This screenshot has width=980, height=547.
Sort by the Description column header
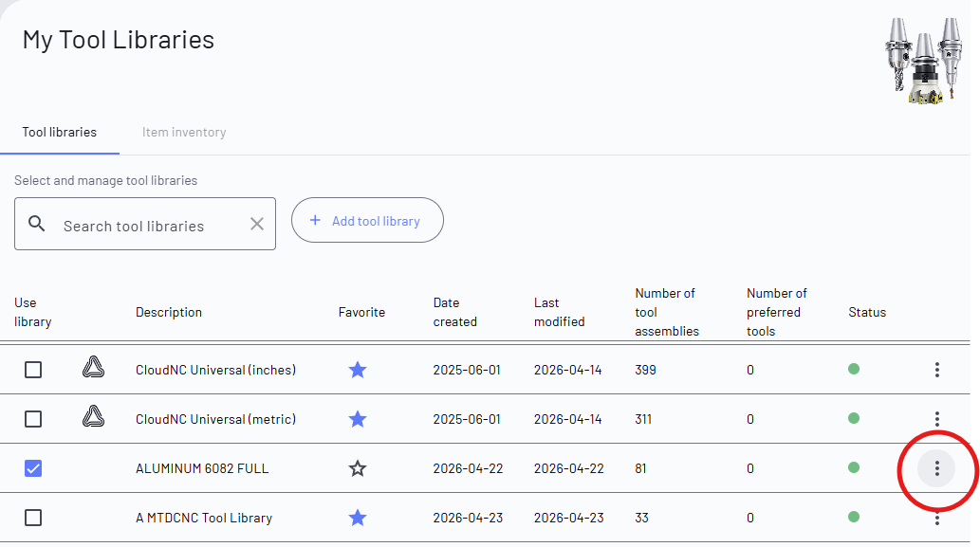click(169, 312)
